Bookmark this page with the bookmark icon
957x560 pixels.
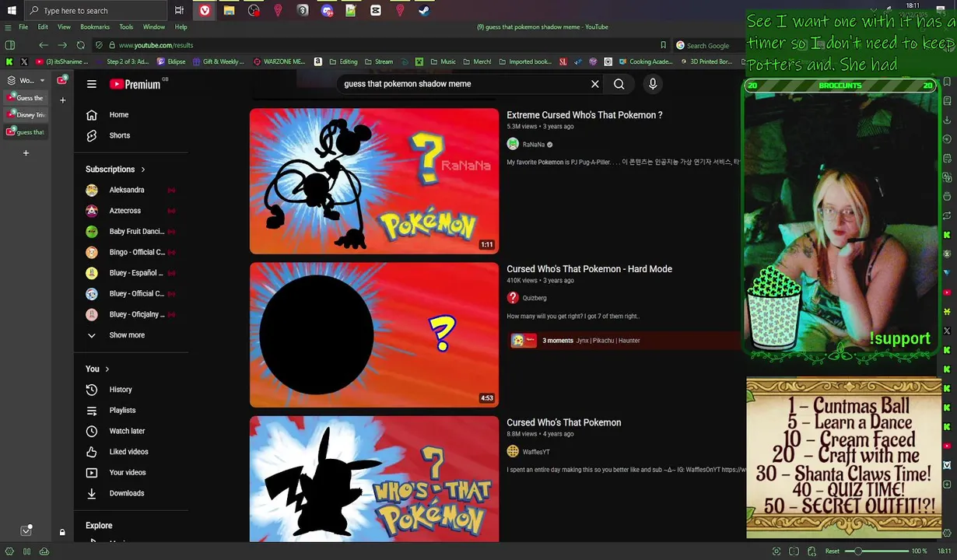point(663,45)
